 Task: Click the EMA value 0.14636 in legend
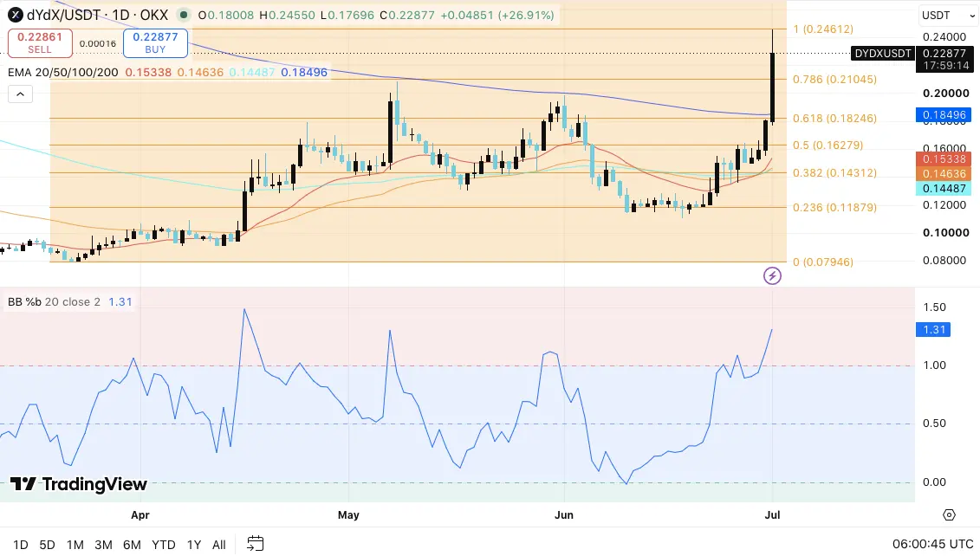coord(200,73)
